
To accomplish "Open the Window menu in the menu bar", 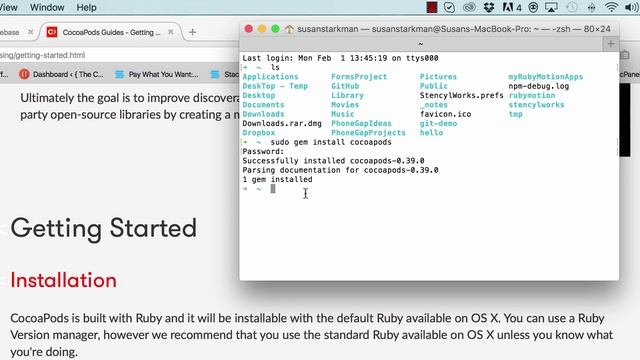I will tap(47, 7).
